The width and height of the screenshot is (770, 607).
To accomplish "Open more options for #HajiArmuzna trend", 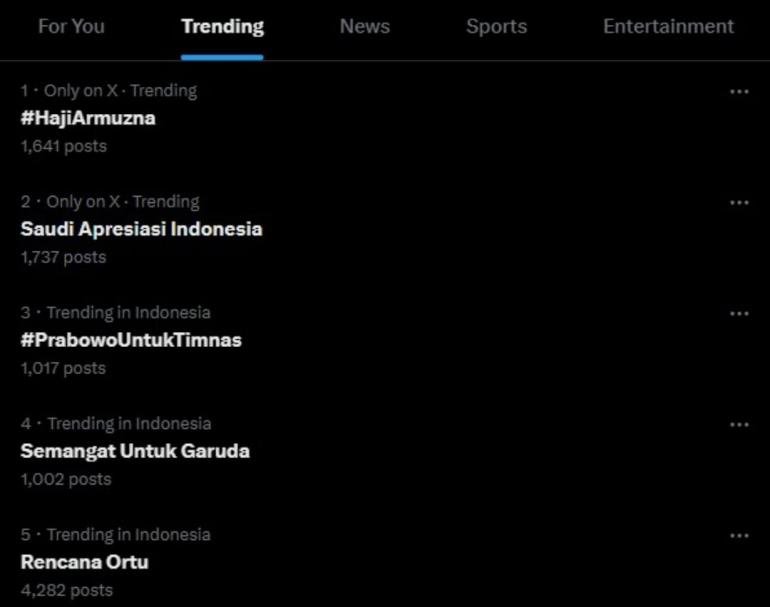I will click(739, 92).
